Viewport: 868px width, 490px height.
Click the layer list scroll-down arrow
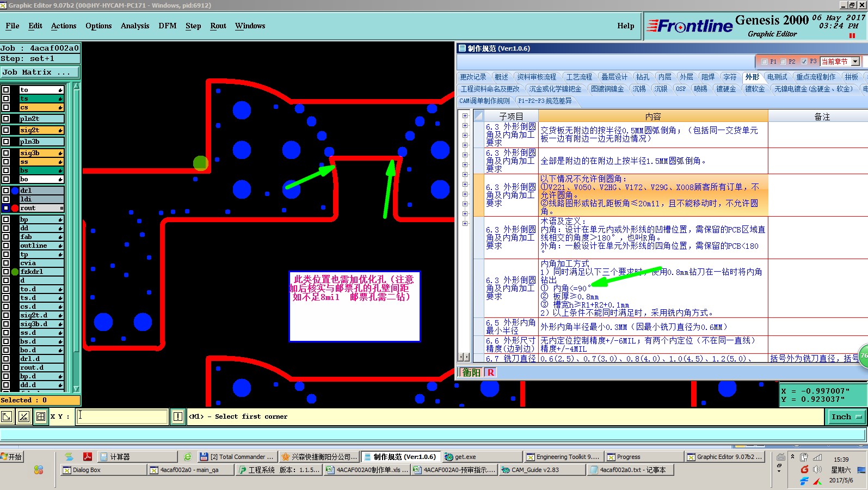pyautogui.click(x=76, y=389)
